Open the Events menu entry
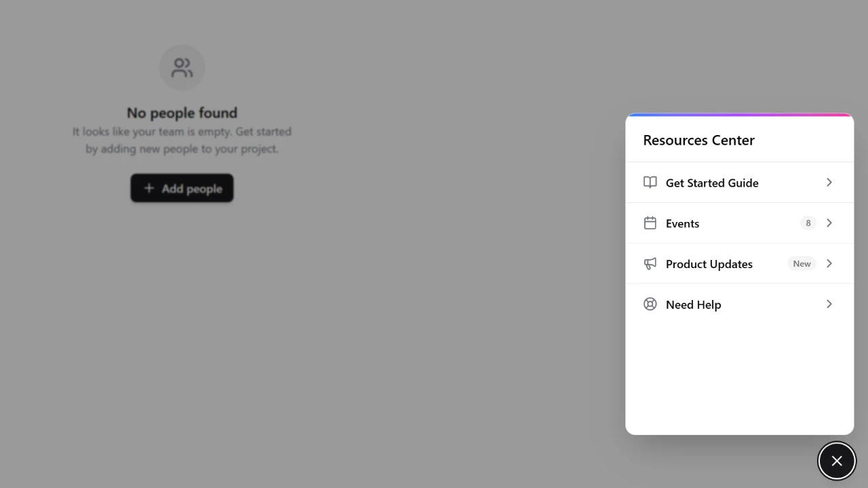 [x=682, y=223]
